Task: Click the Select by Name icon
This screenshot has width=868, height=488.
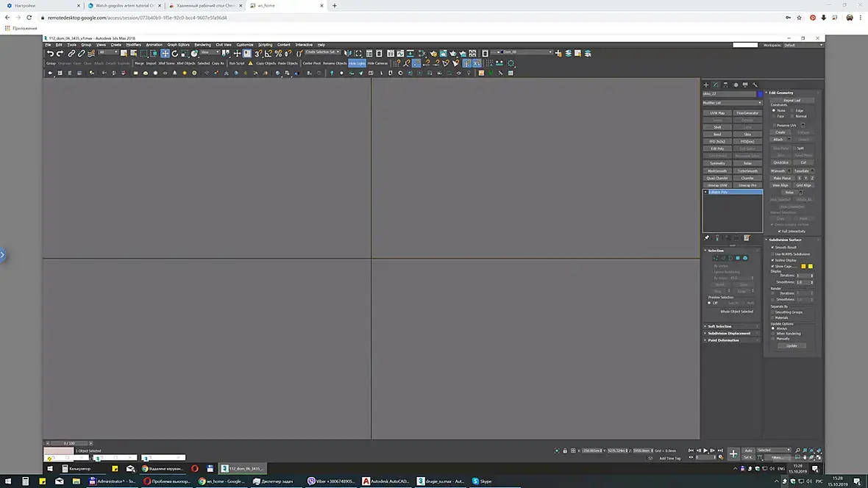Action: click(x=133, y=54)
